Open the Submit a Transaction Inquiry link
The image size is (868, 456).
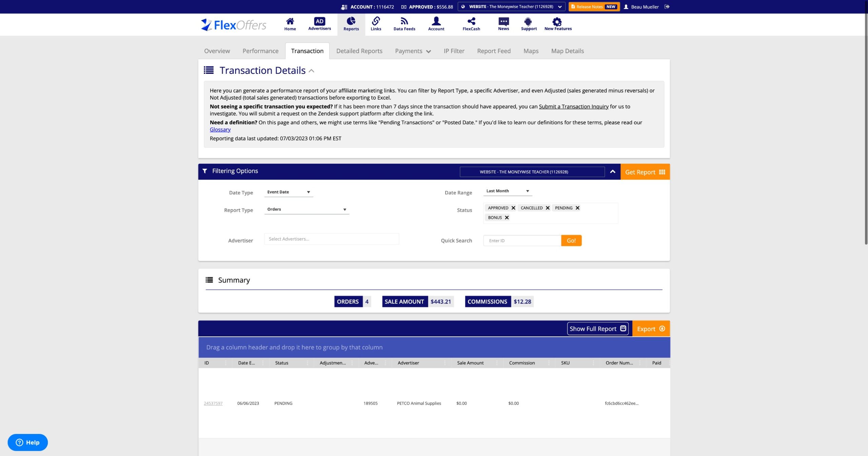[x=574, y=106]
